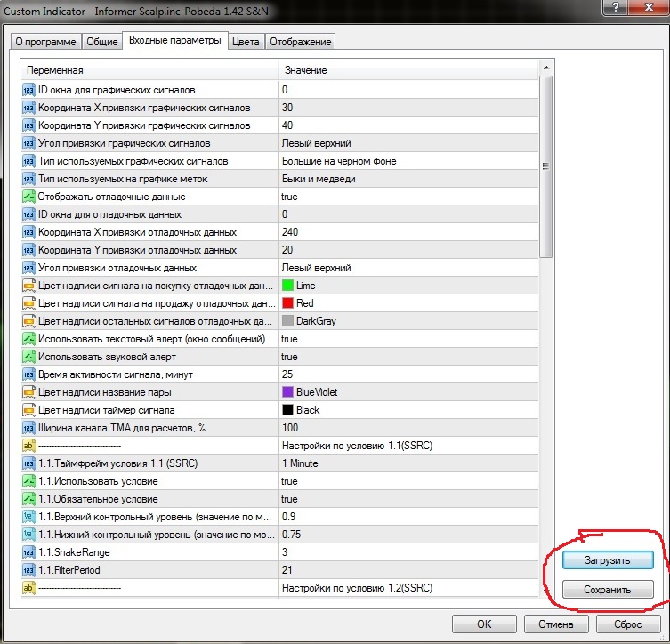Confirm settings with the OK button
670x644 pixels.
(484, 624)
